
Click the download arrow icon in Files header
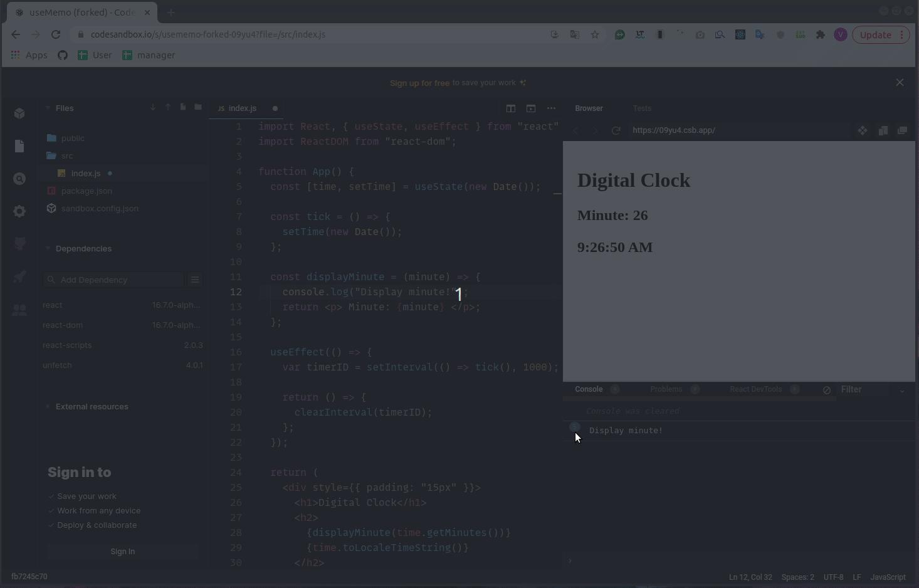tap(153, 108)
